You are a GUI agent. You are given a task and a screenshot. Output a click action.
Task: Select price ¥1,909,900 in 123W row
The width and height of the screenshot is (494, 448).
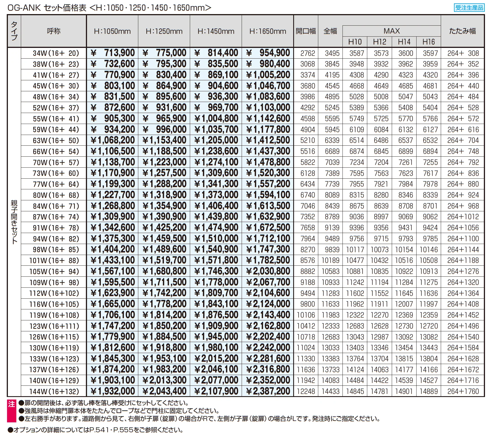coord(216,326)
